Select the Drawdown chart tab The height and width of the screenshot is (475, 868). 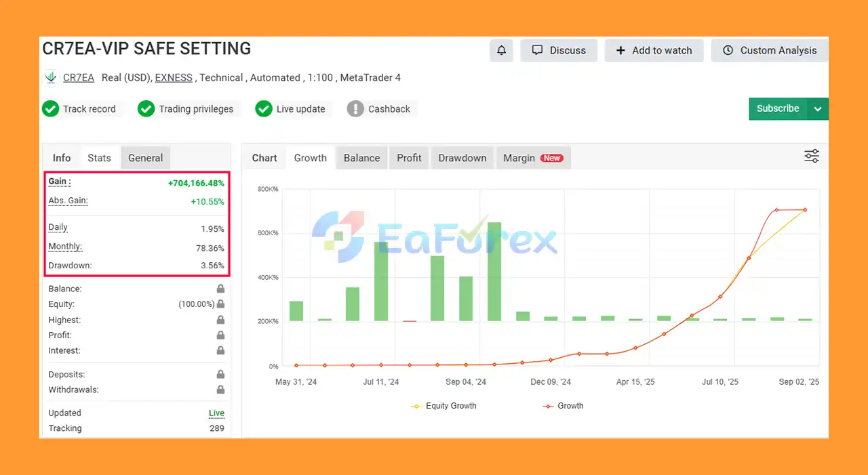tap(462, 158)
